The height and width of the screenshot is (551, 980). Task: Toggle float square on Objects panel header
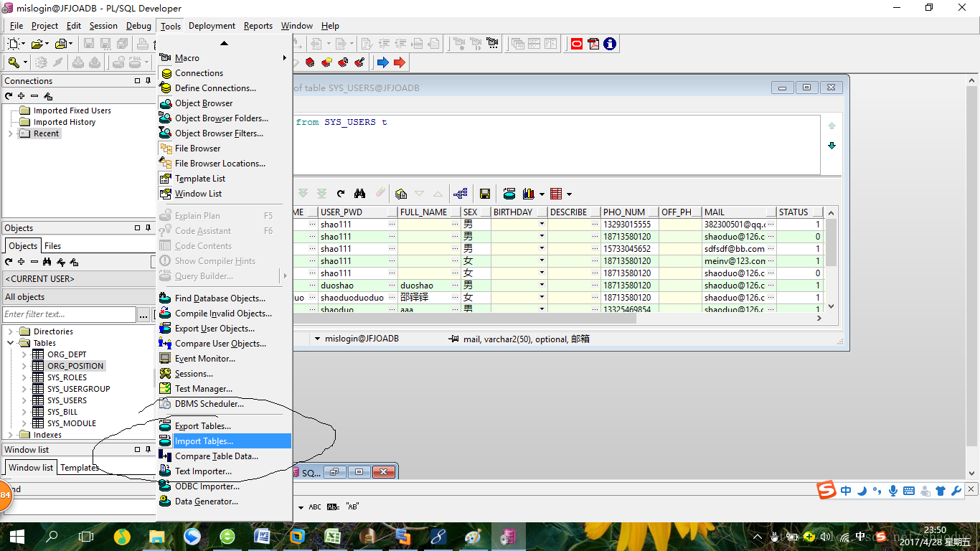tap(138, 228)
